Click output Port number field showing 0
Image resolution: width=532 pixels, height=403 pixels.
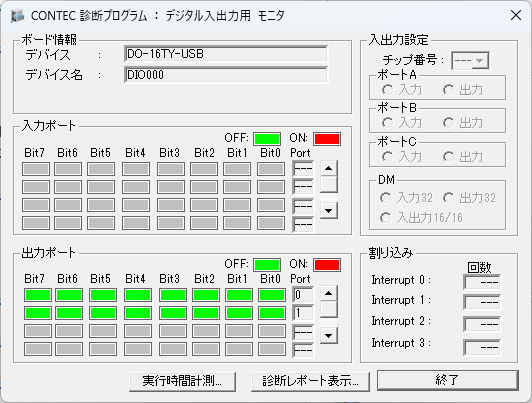point(303,295)
